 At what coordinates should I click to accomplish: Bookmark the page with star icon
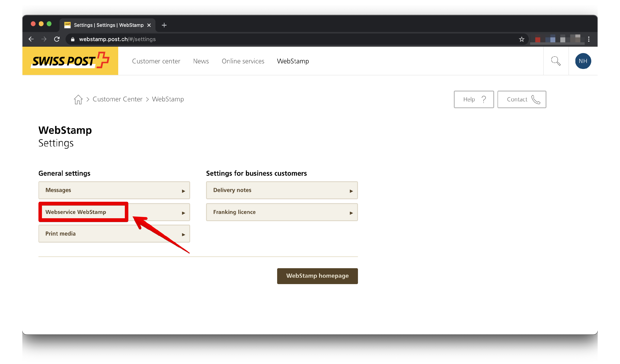tap(521, 39)
